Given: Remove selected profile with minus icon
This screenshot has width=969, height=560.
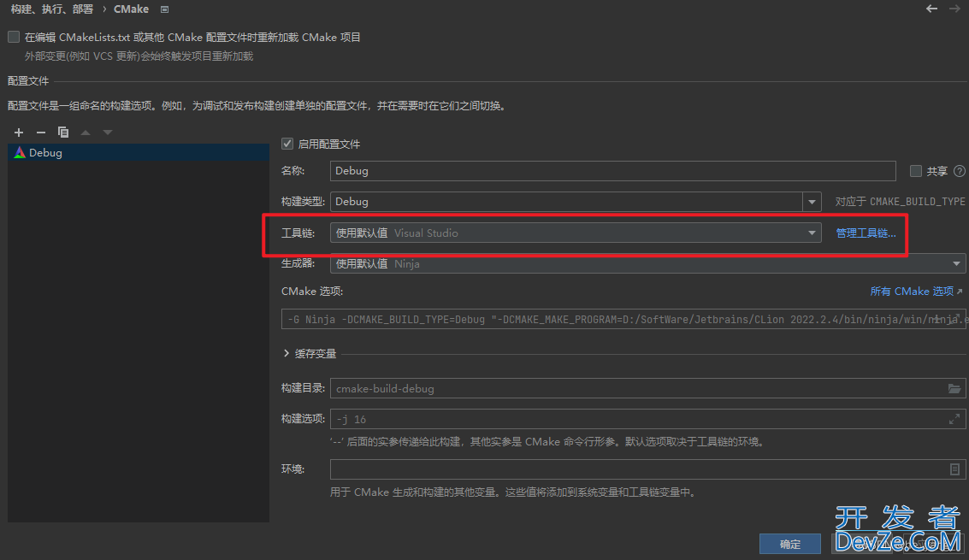Looking at the screenshot, I should point(41,133).
